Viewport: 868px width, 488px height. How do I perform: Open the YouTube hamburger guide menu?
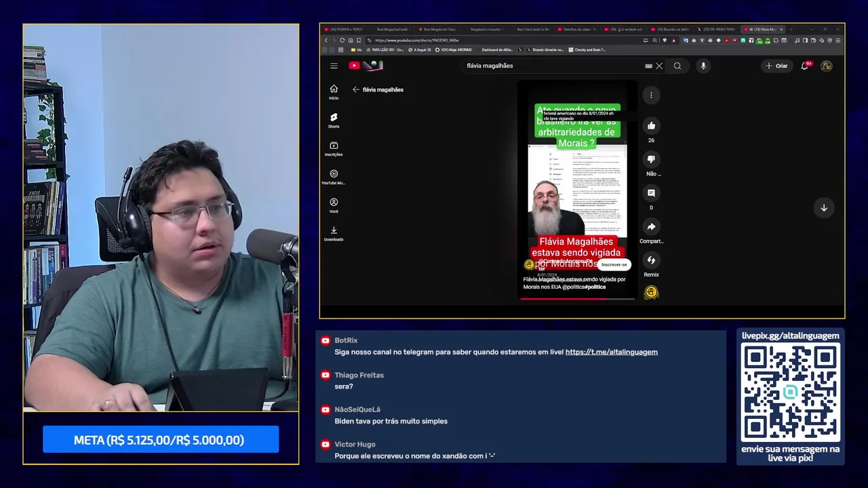coord(334,66)
